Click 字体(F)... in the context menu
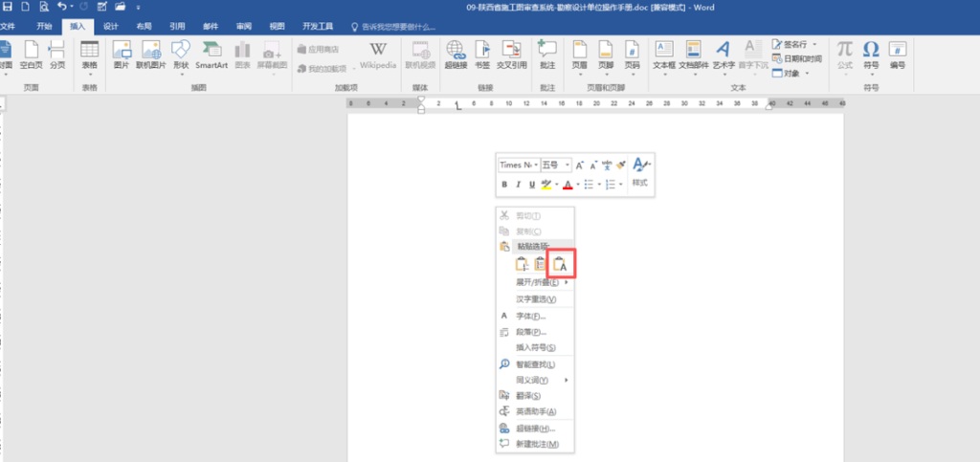This screenshot has width=980, height=462. click(x=531, y=316)
